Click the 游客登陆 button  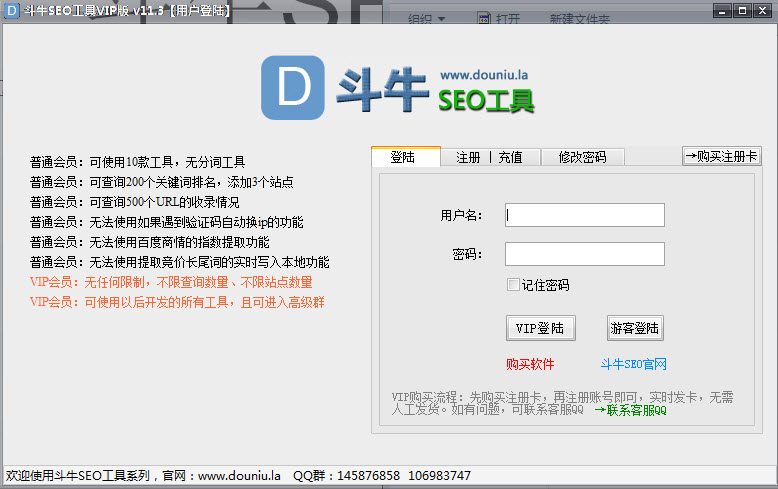coord(635,328)
